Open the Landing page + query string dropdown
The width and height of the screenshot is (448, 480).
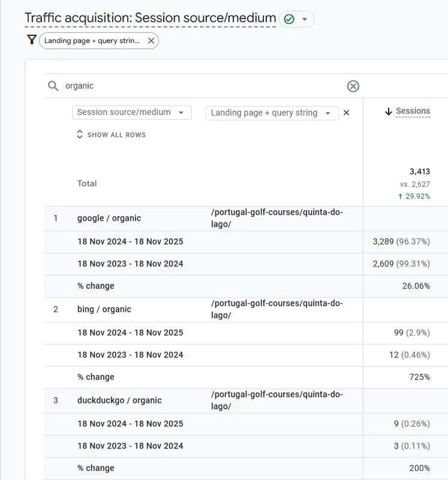pyautogui.click(x=272, y=112)
